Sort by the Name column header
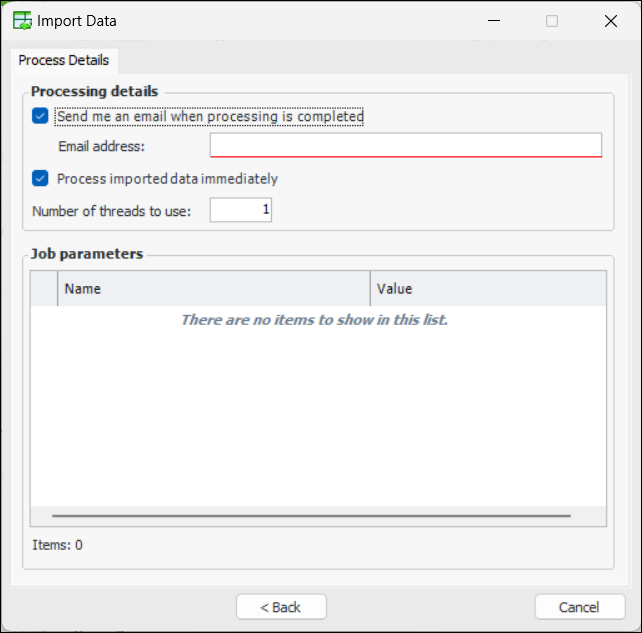This screenshot has height=633, width=642. [x=213, y=289]
